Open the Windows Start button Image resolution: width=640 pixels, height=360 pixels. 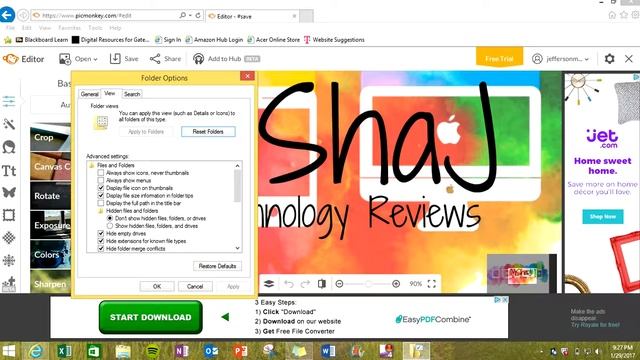tap(9, 351)
